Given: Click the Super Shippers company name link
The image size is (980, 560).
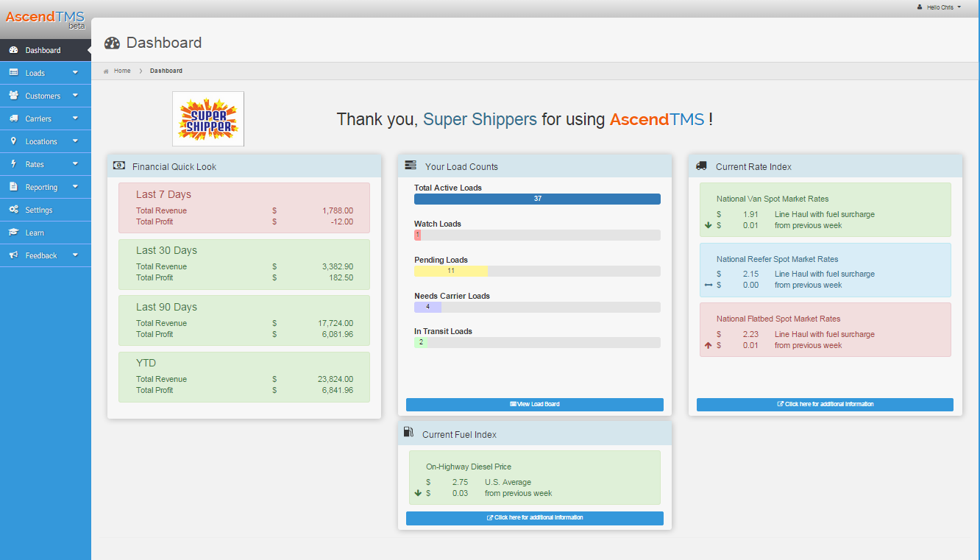Looking at the screenshot, I should pos(480,119).
